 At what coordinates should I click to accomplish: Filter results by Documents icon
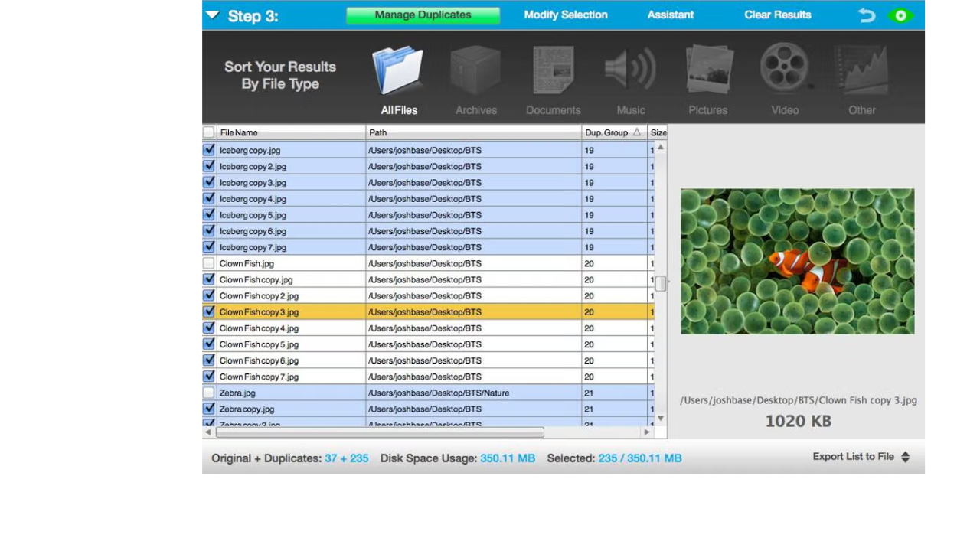tap(553, 71)
